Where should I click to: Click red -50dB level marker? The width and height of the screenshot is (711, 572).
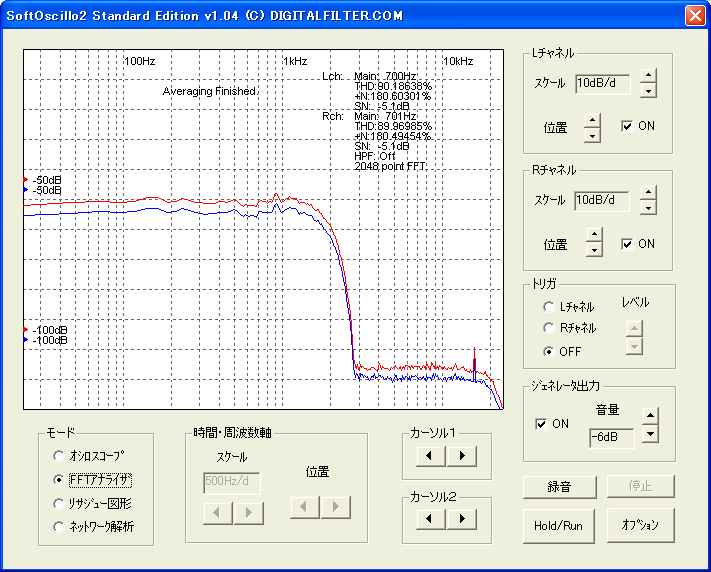coord(25,180)
